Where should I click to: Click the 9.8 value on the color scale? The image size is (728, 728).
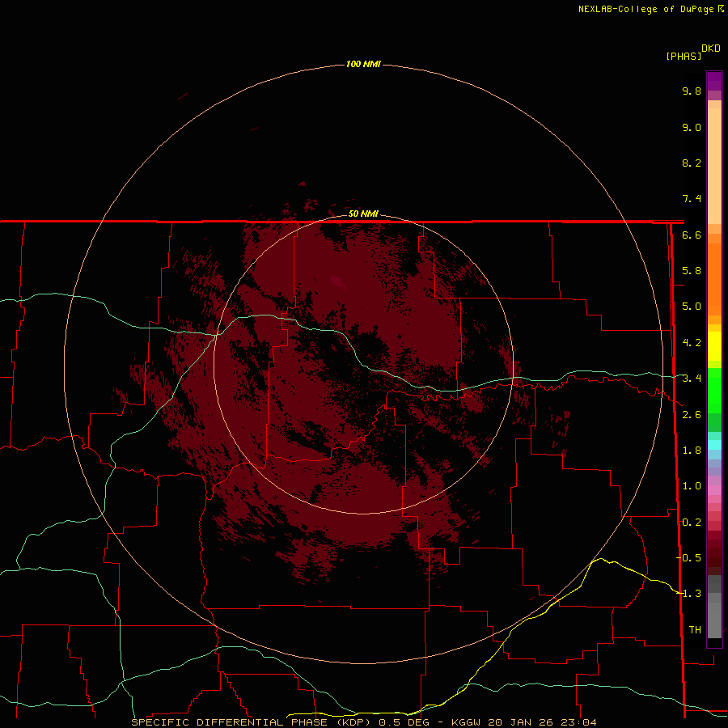click(x=692, y=91)
